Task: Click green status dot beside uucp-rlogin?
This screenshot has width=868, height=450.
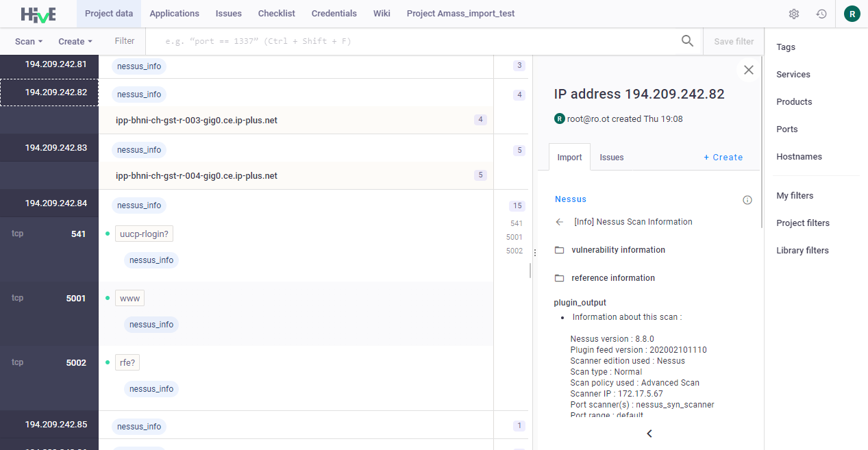Action: (x=108, y=234)
